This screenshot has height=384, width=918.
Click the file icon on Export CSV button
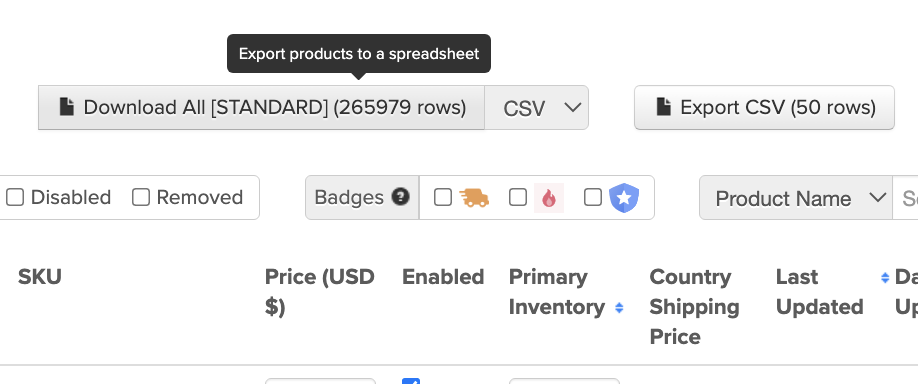tap(663, 107)
